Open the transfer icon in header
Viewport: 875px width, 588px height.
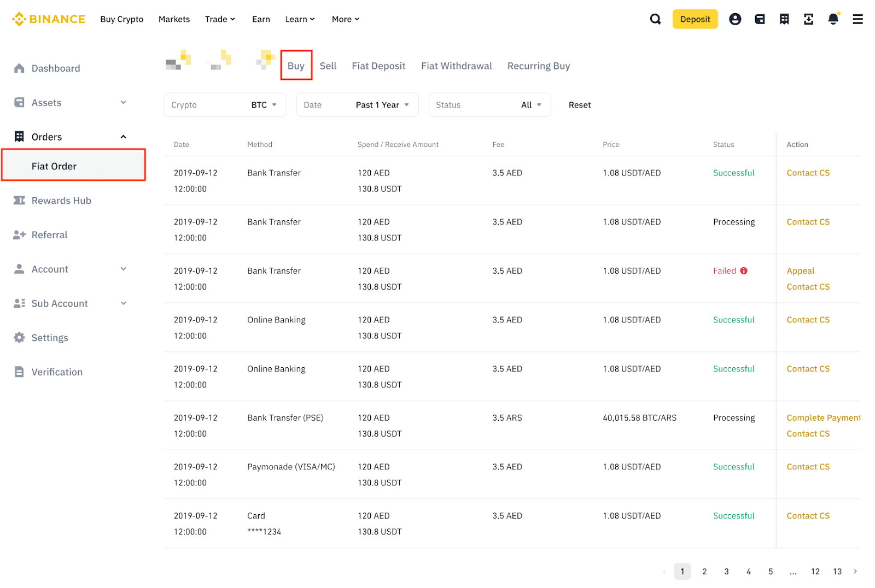point(808,19)
